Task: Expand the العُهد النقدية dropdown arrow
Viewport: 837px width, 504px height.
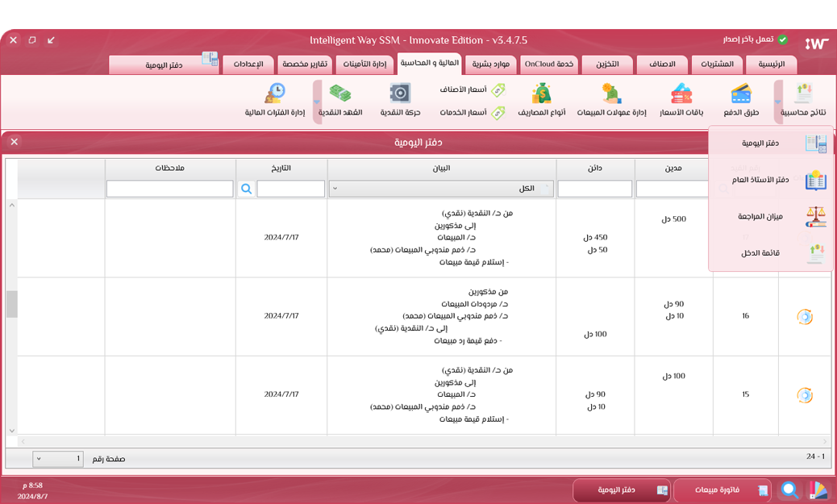Action: click(317, 102)
